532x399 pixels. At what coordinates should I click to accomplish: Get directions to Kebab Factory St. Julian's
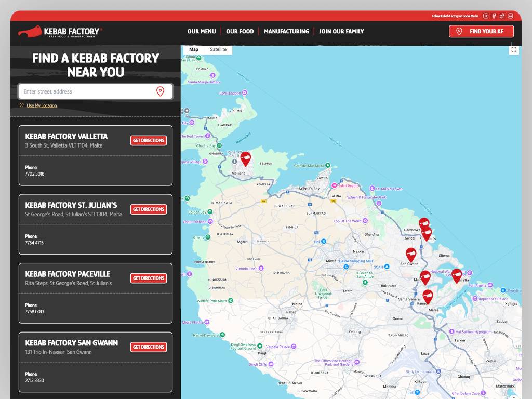[149, 209]
